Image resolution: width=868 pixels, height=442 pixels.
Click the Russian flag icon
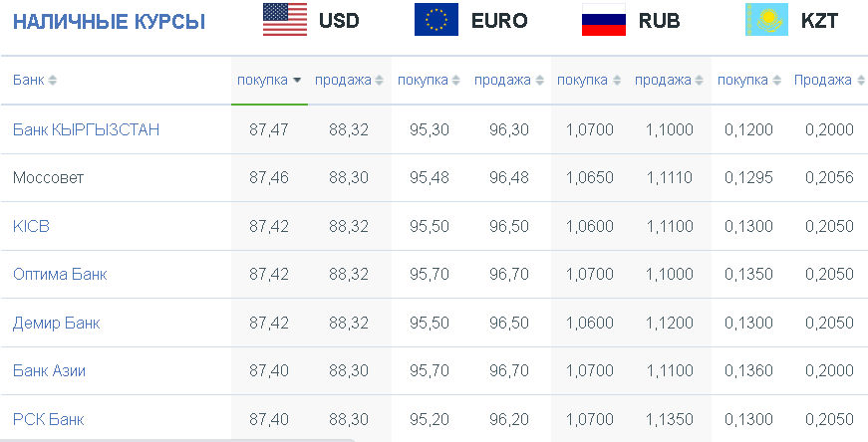click(x=603, y=20)
